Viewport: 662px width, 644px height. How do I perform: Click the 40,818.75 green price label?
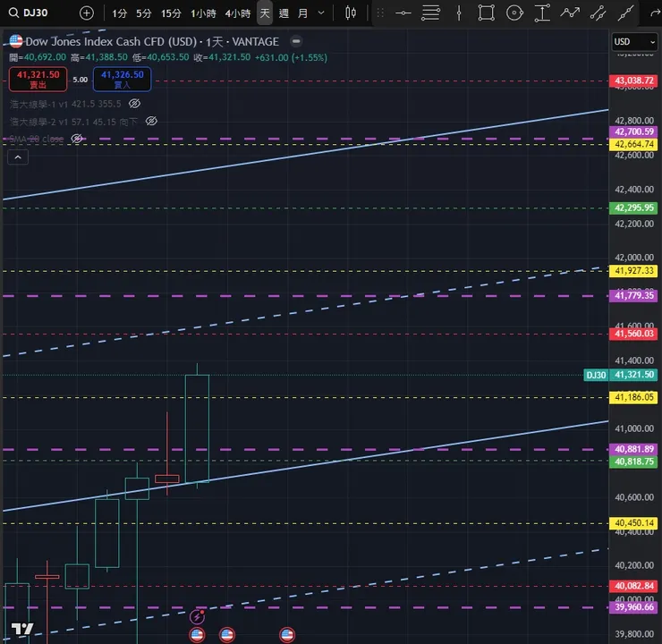pyautogui.click(x=633, y=462)
